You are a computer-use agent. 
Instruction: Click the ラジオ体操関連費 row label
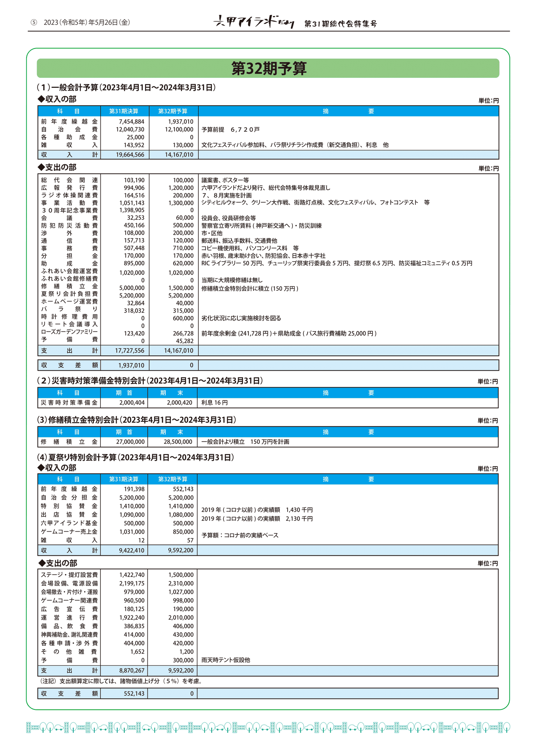coord(69,195)
